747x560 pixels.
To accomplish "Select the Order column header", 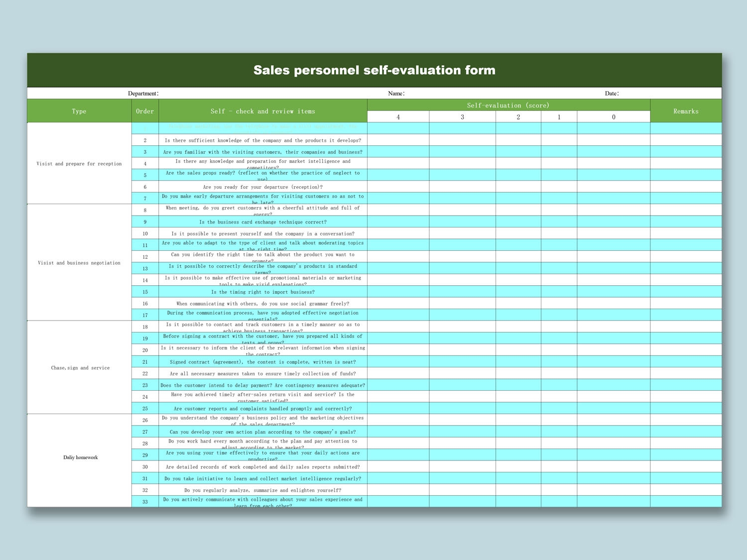I will coord(144,111).
